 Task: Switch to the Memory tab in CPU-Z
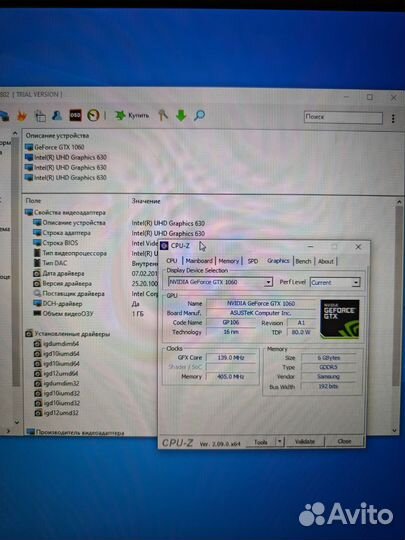[x=229, y=261]
